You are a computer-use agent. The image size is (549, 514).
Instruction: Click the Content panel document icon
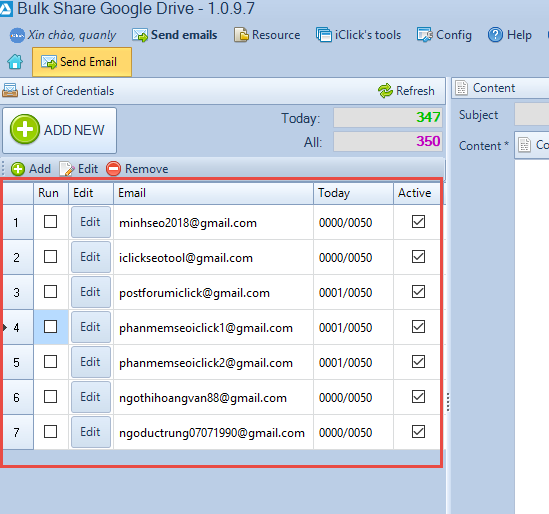coord(461,88)
